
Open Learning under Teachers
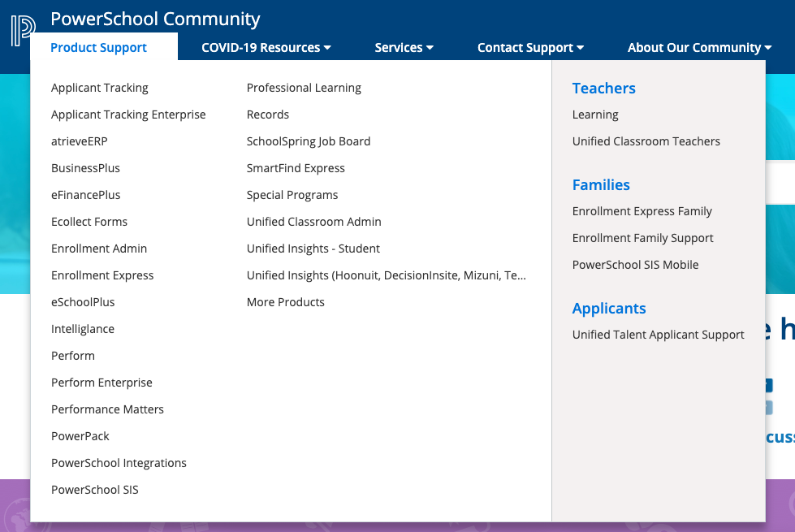point(595,115)
